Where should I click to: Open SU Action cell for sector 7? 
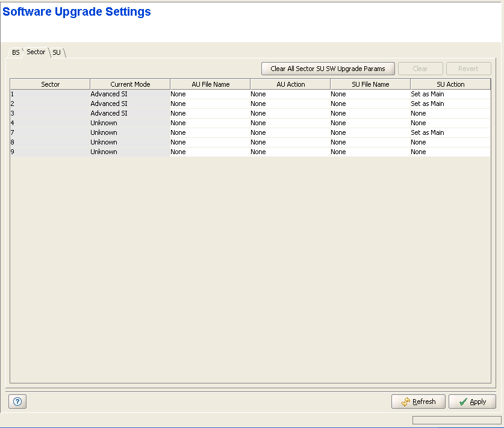(450, 132)
